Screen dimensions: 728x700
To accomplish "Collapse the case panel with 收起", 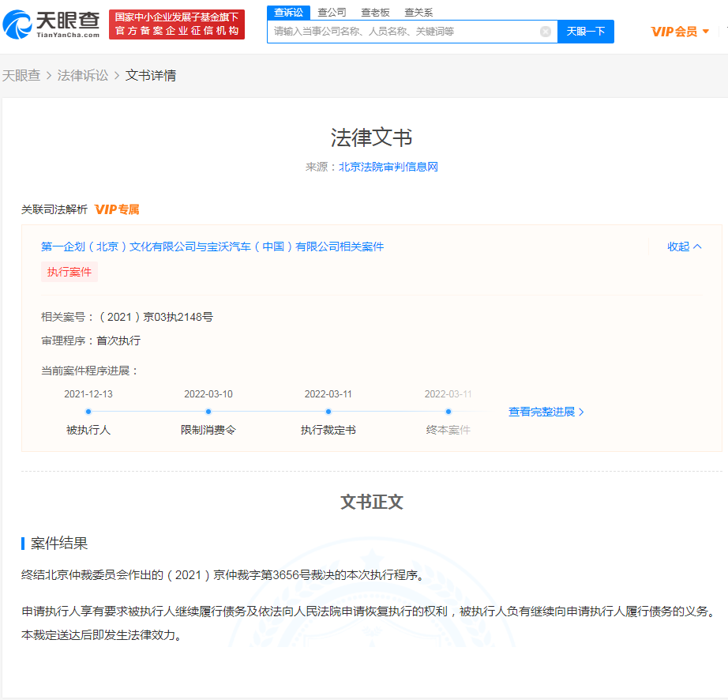I will coord(684,247).
